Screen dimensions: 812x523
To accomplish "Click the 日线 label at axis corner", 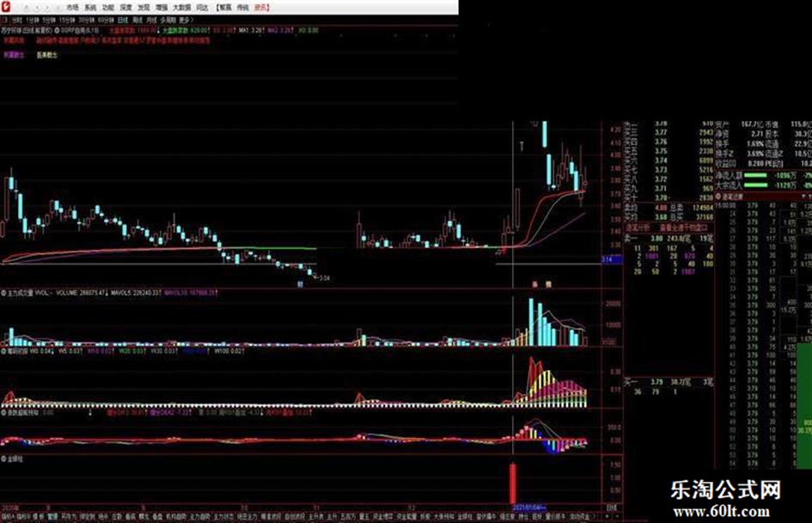I will 612,508.
